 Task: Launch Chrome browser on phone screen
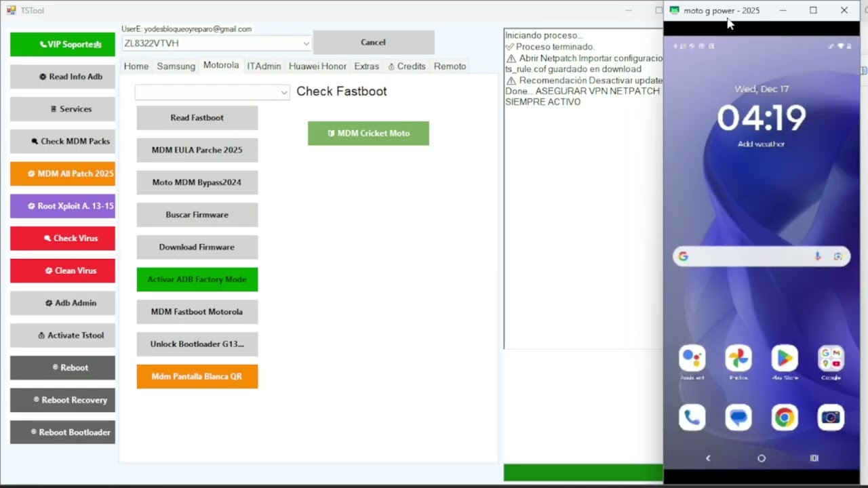785,418
